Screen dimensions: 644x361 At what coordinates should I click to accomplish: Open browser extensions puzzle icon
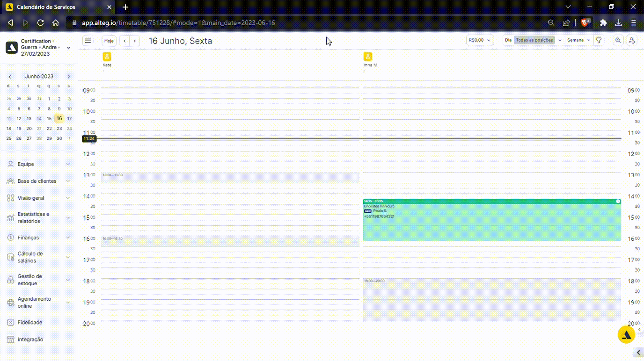pos(603,22)
